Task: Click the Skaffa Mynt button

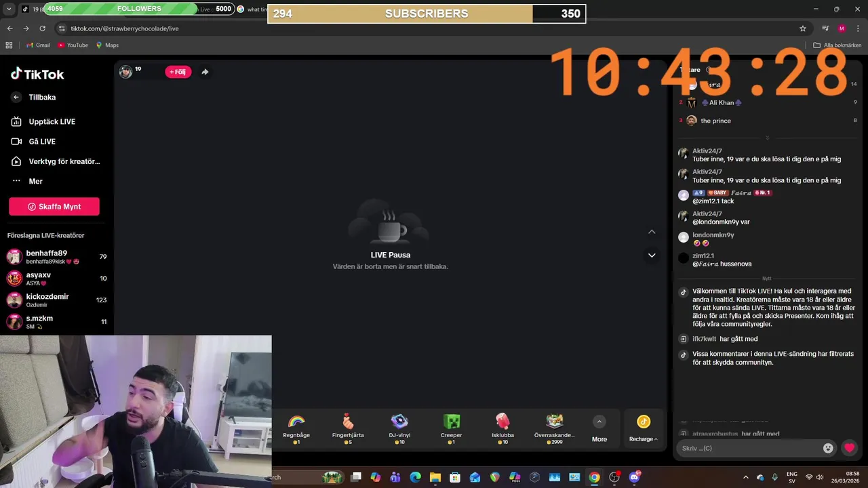Action: [54, 207]
